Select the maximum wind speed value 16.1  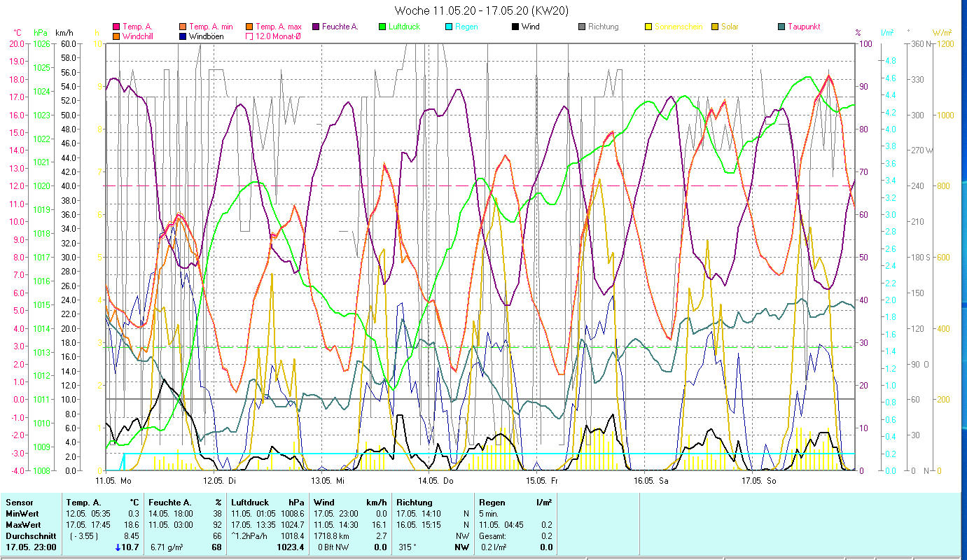(378, 525)
